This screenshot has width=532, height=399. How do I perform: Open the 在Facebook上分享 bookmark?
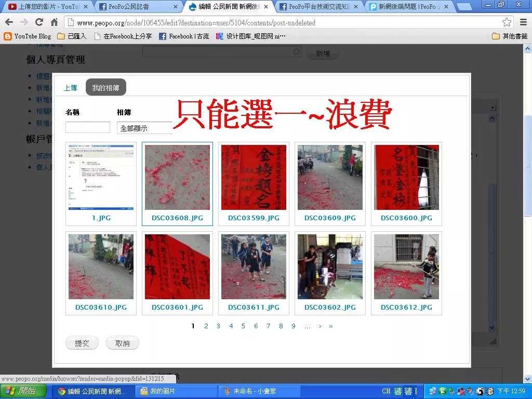(123, 36)
